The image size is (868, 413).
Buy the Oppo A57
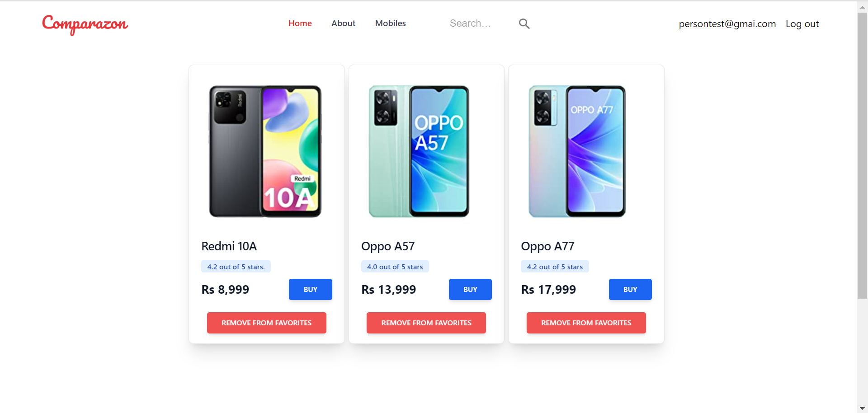click(x=470, y=289)
